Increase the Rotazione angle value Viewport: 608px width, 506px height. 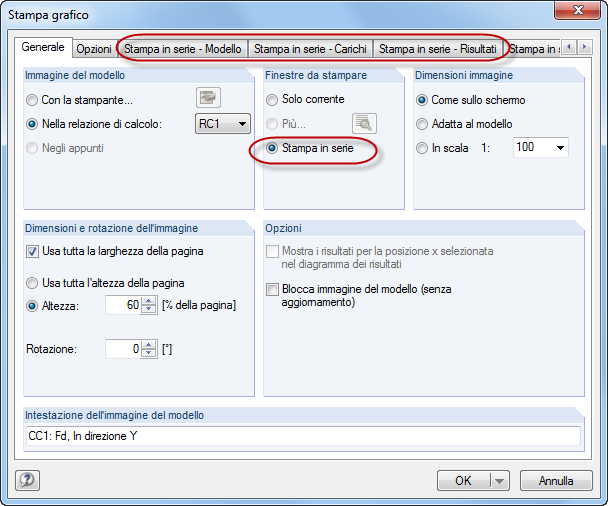pos(149,344)
